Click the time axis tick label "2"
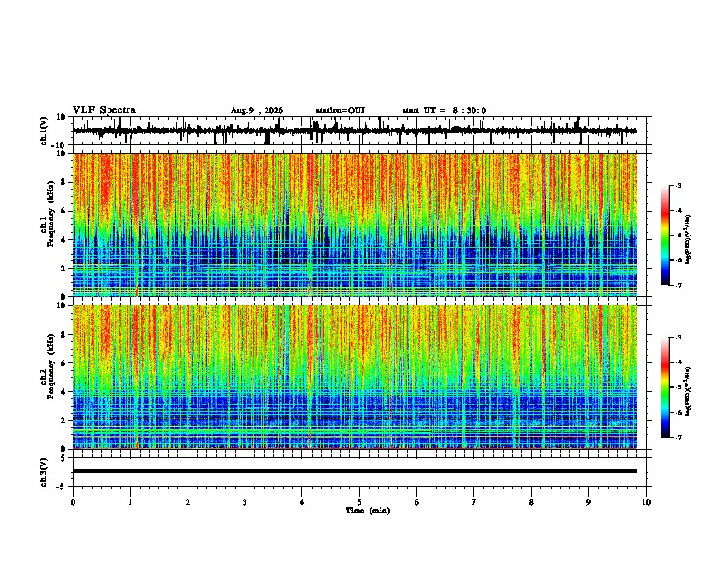The width and height of the screenshot is (728, 563). (x=188, y=502)
